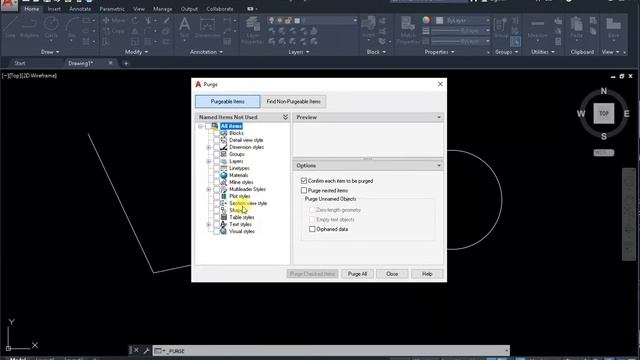Expand the Multileader Styles node

coord(209,189)
